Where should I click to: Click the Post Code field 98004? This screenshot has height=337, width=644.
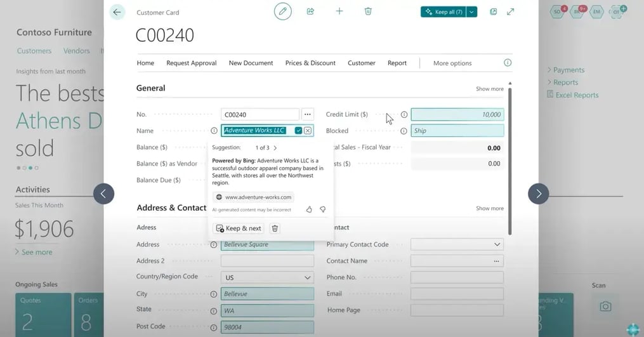pos(267,327)
